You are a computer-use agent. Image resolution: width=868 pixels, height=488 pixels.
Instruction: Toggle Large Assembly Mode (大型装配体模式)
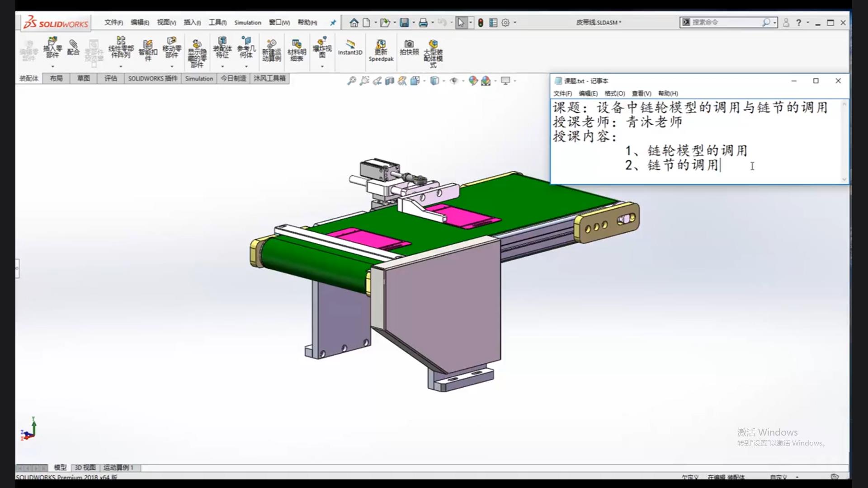[433, 54]
